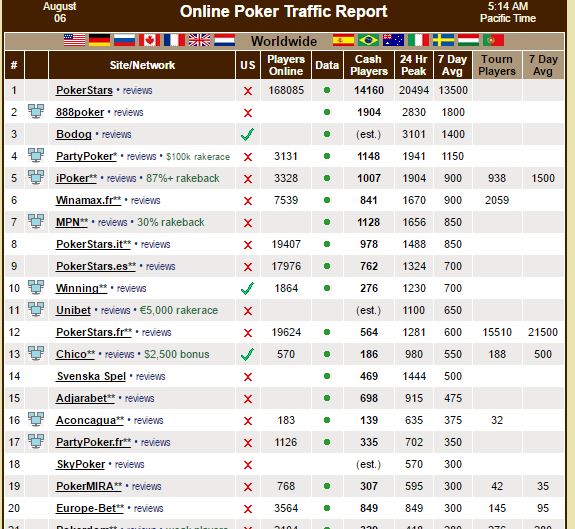The height and width of the screenshot is (529, 575).
Task: Click the Players Online column header
Action: tap(286, 65)
